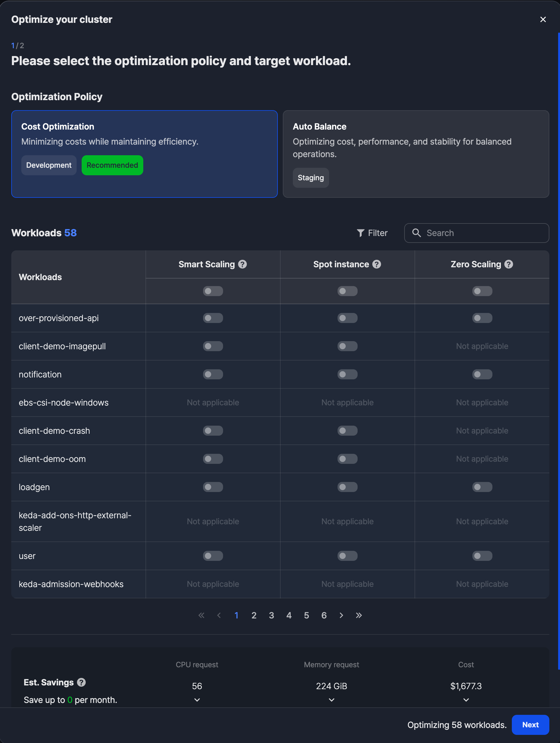Close the Optimize your cluster dialog
This screenshot has height=743, width=560.
(543, 19)
